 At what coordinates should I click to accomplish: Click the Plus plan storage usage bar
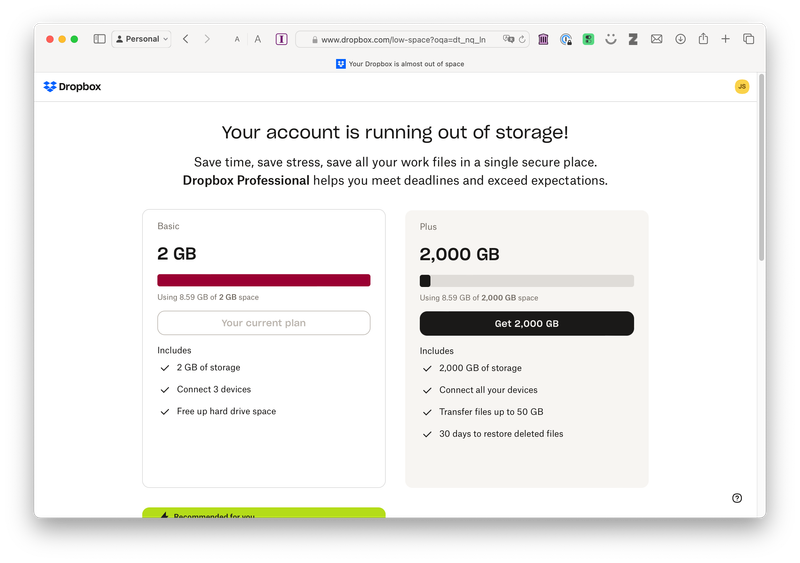tap(526, 281)
